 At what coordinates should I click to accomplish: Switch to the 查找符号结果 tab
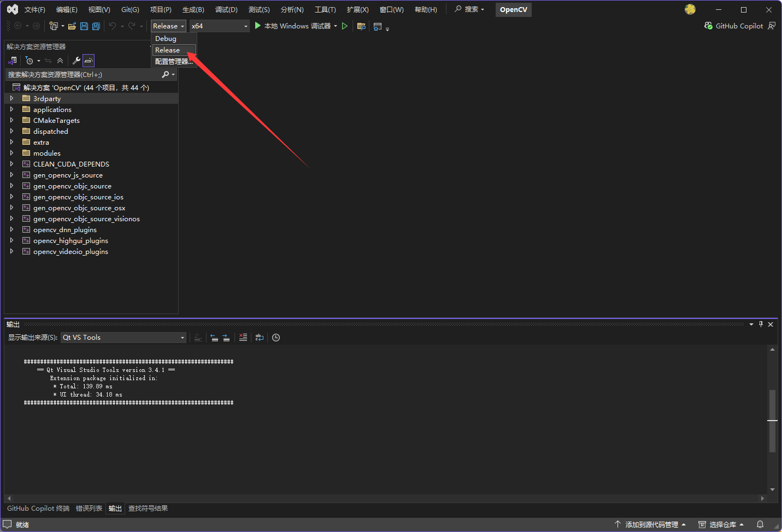click(x=148, y=509)
